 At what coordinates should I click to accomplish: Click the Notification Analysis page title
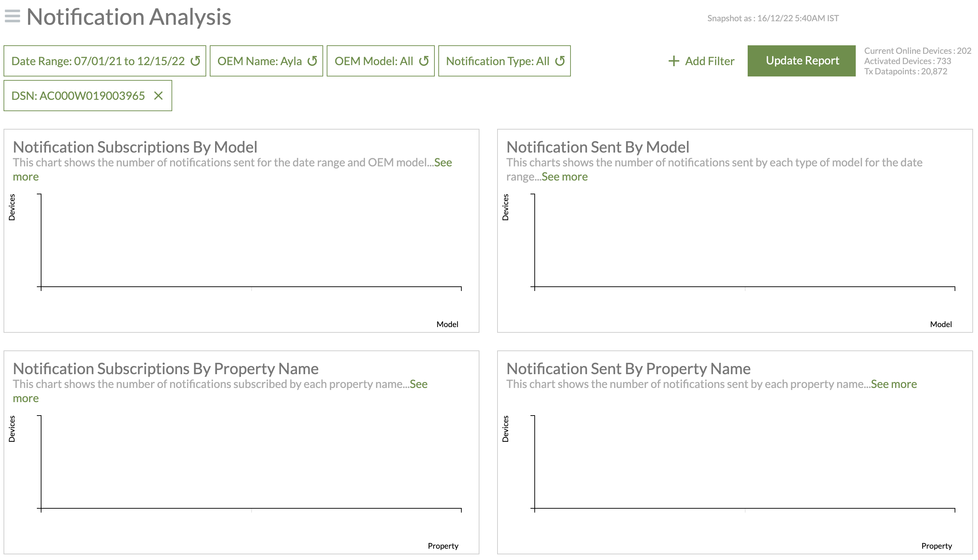(129, 17)
